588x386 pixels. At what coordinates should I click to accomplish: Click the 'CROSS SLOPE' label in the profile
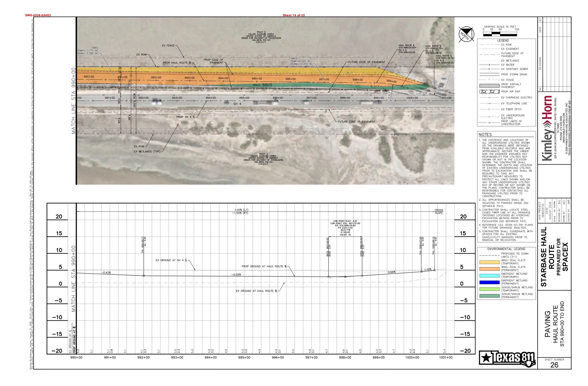click(x=439, y=212)
